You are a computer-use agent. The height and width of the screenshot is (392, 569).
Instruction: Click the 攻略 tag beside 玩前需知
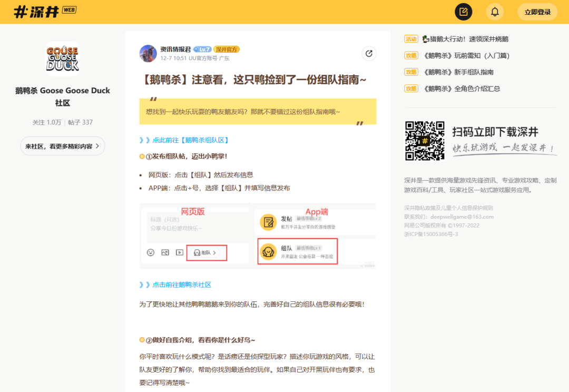pos(411,55)
